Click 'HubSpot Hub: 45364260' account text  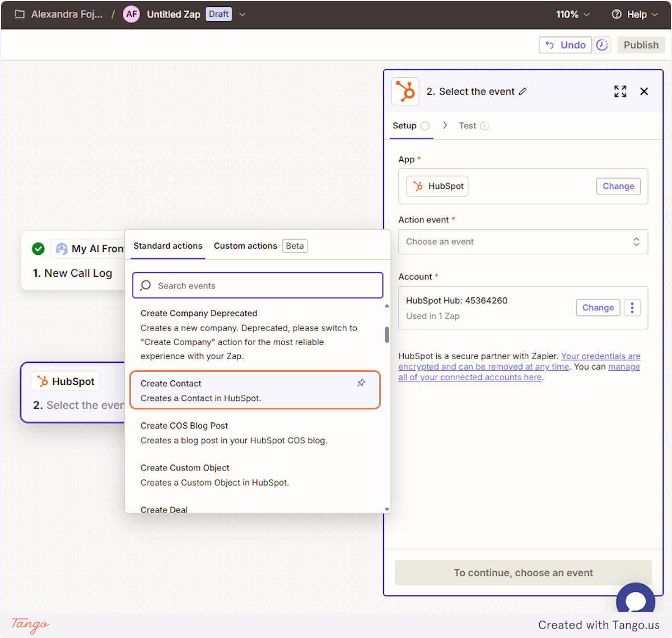pos(457,301)
